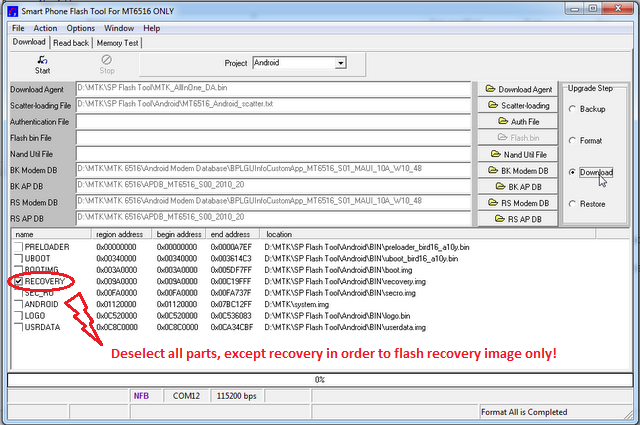This screenshot has width=640, height=425.
Task: Click the Flash bin File field
Action: pos(273,138)
